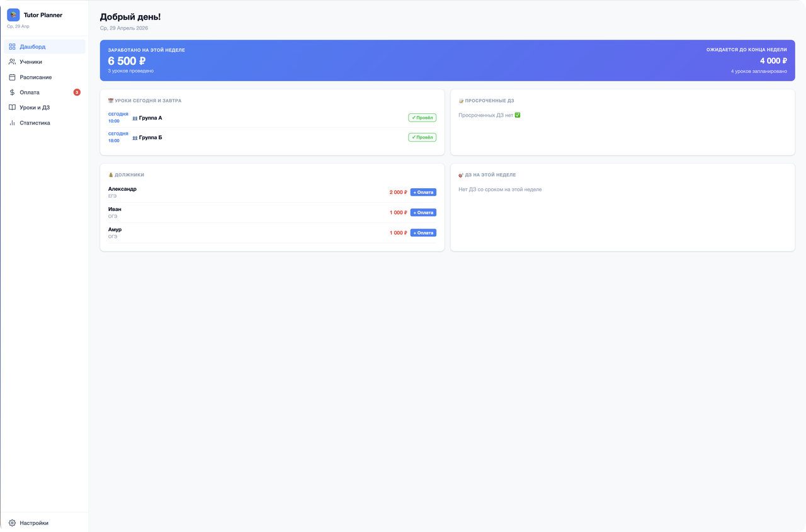The width and height of the screenshot is (806, 532).
Task: Open the Статистика page
Action: pyautogui.click(x=45, y=123)
